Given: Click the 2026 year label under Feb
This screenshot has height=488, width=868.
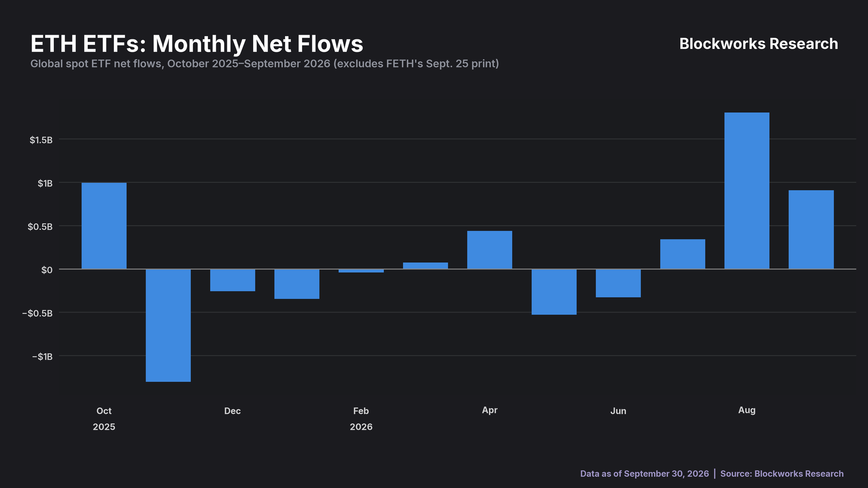Looking at the screenshot, I should [361, 427].
